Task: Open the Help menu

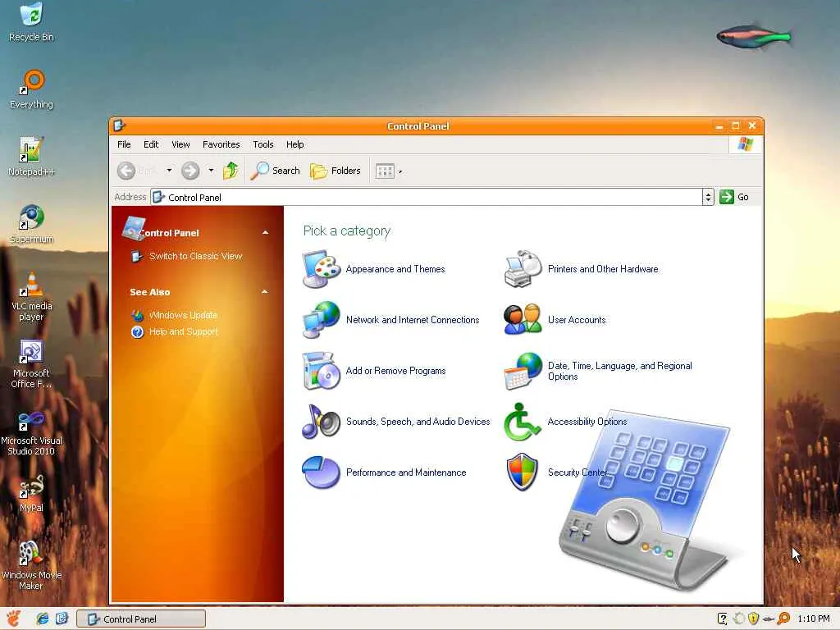Action: tap(294, 144)
